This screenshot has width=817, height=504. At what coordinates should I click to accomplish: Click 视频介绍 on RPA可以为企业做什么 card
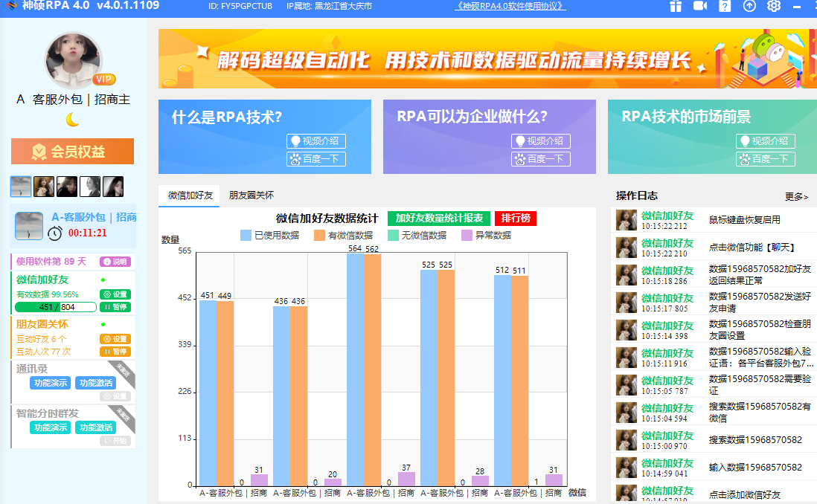pos(541,141)
